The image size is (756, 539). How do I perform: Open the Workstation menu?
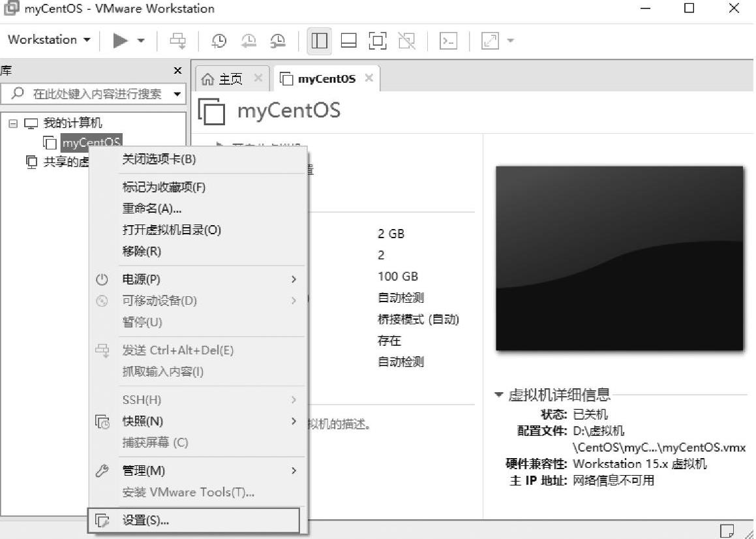pos(49,40)
